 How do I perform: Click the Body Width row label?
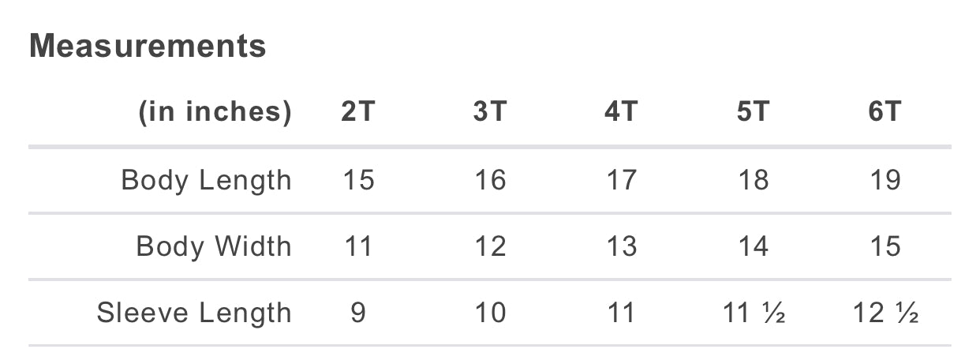pyautogui.click(x=214, y=246)
